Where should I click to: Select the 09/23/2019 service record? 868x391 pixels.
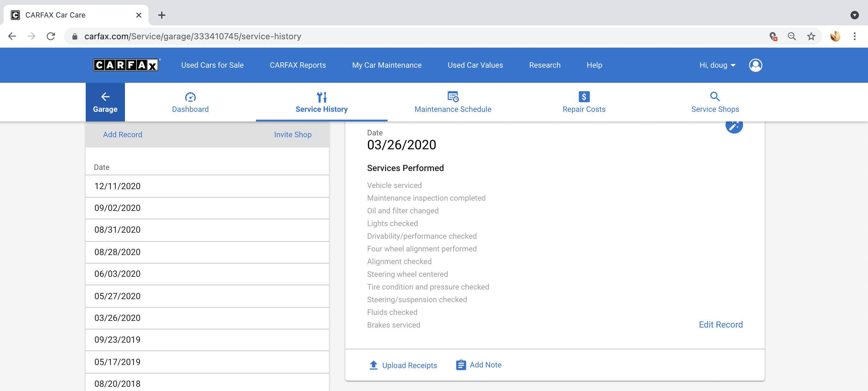coord(207,340)
